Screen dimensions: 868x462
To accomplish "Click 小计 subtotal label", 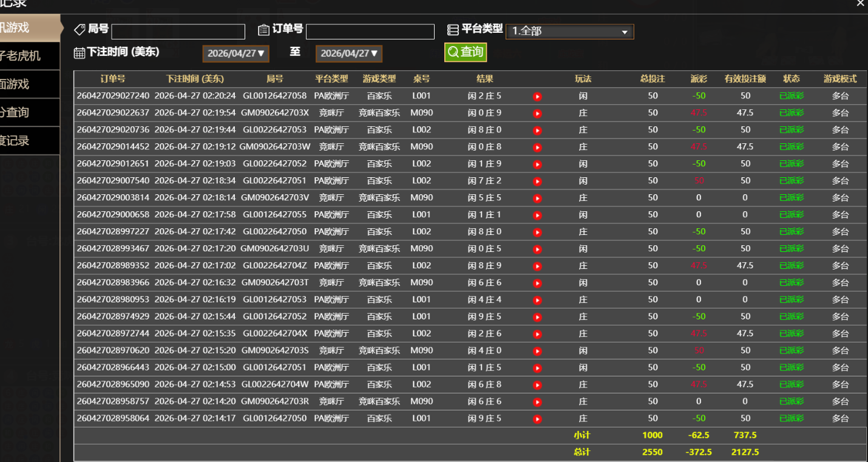I will [582, 435].
